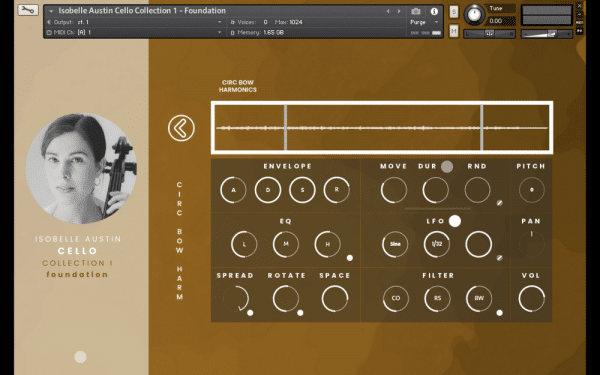Select previous instrument with the left arrow

click(388, 11)
